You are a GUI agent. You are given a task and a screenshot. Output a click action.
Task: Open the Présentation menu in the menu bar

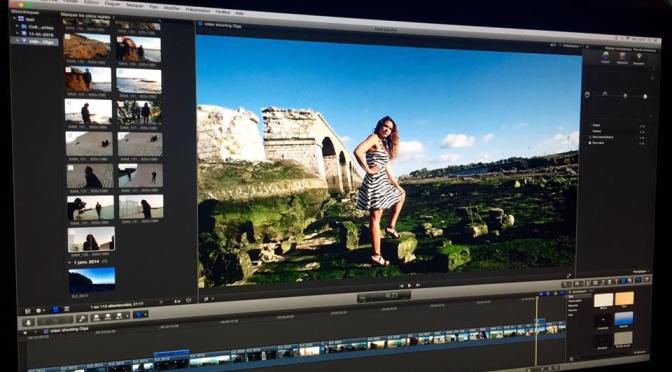point(198,9)
